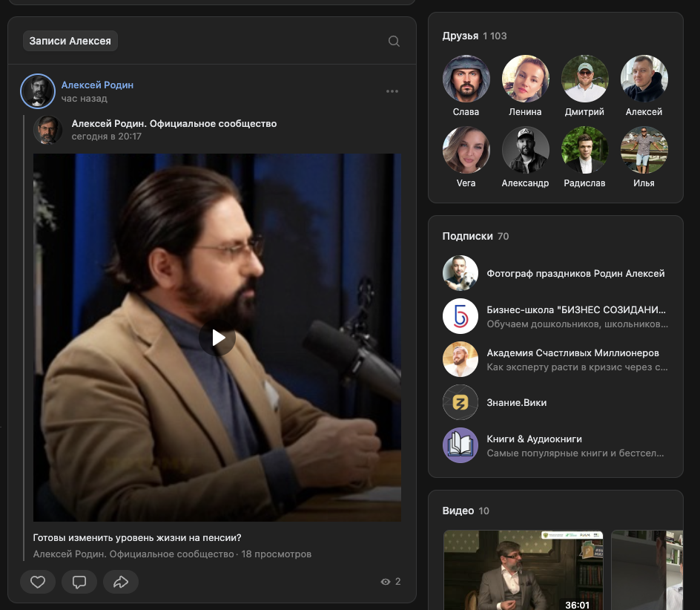700x610 pixels.
Task: Open Книги & Аудиокниги subscription
Action: (x=534, y=439)
